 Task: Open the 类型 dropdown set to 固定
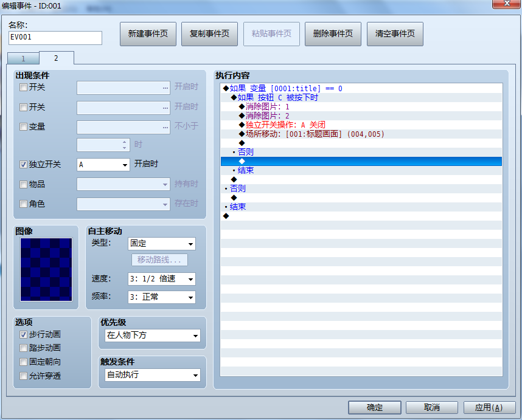coord(162,243)
